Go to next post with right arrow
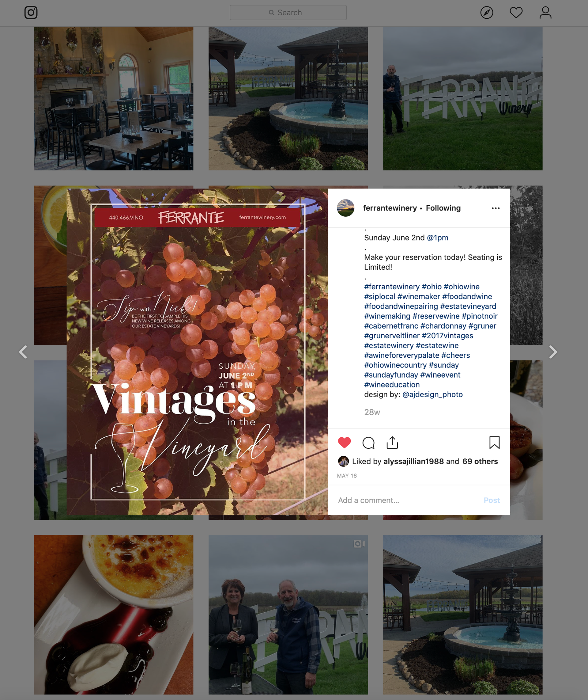Image resolution: width=588 pixels, height=700 pixels. click(x=553, y=352)
